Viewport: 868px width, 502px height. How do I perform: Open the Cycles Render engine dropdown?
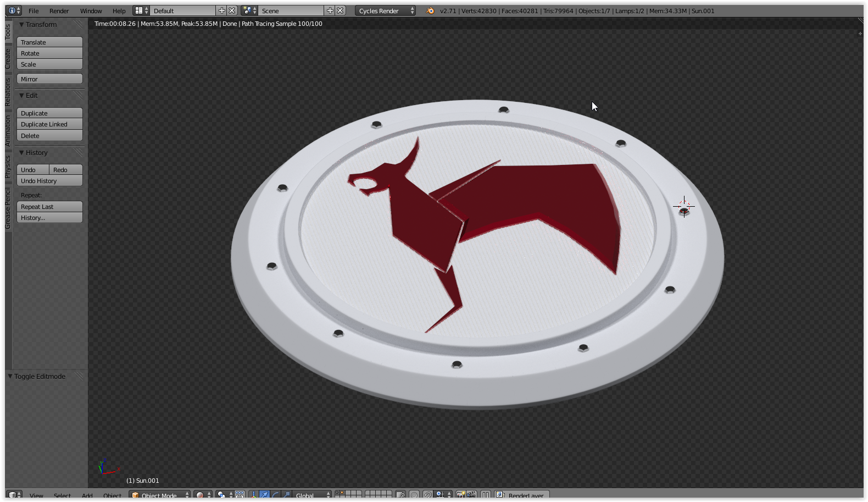pyautogui.click(x=385, y=10)
